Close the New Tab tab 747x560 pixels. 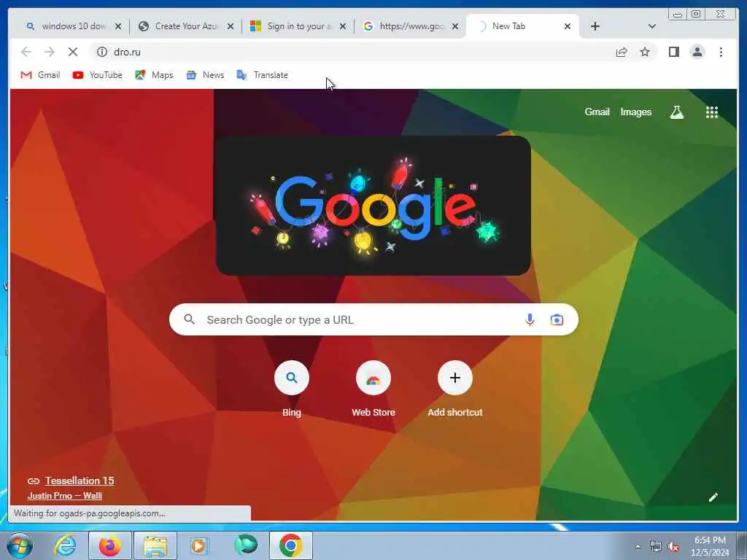click(568, 26)
